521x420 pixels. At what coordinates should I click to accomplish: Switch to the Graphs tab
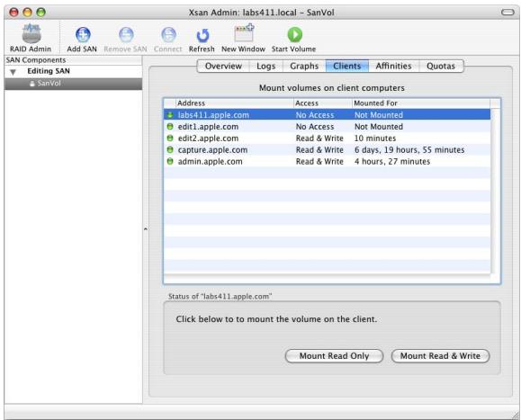(304, 66)
